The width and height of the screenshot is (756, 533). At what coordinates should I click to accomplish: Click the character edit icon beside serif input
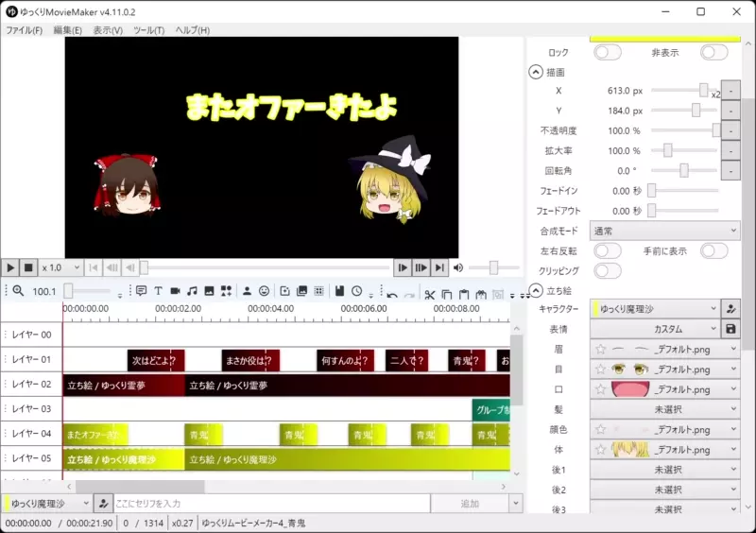pos(103,504)
